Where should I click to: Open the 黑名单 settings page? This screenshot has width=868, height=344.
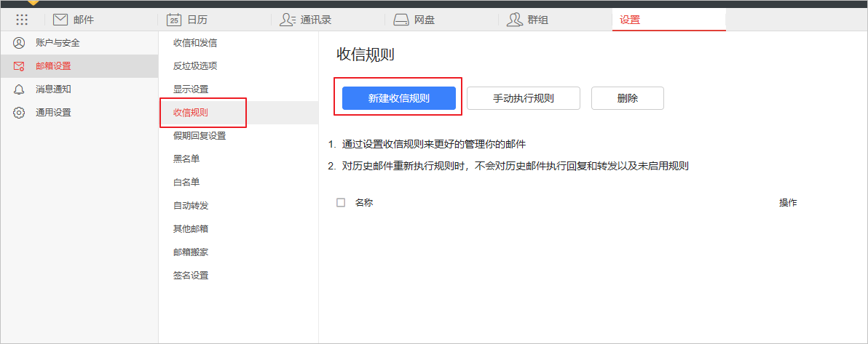186,159
